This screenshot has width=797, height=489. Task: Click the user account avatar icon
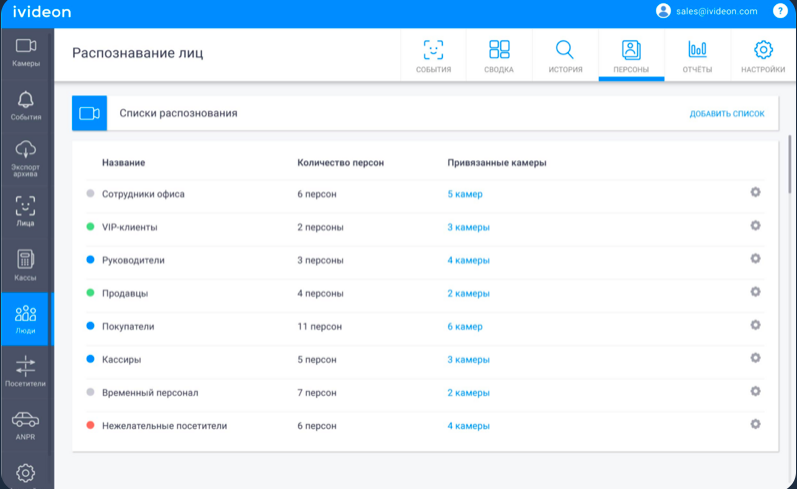[x=663, y=11]
